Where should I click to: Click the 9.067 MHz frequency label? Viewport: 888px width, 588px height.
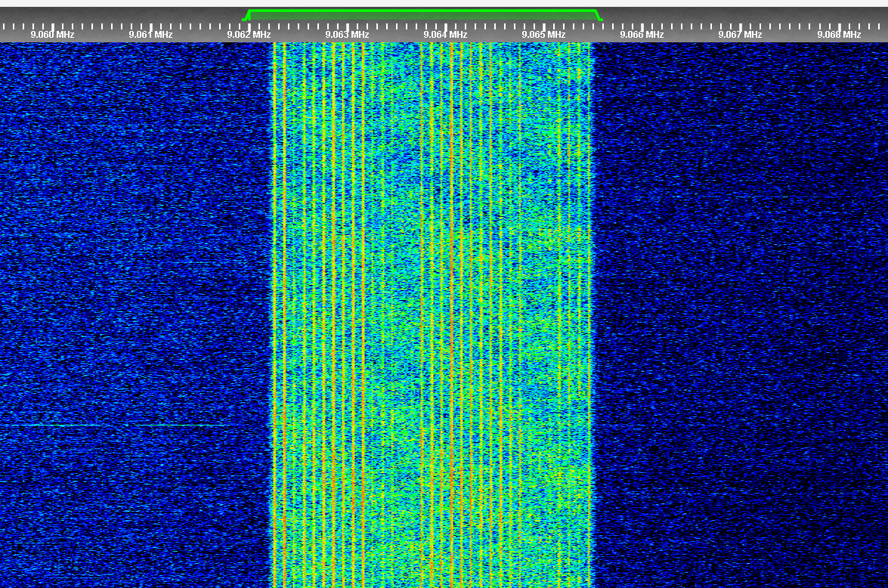point(740,35)
